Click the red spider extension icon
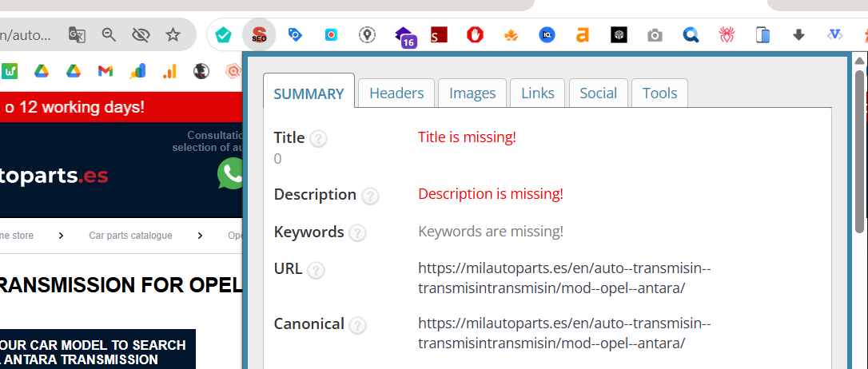The width and height of the screenshot is (868, 369). (x=727, y=35)
